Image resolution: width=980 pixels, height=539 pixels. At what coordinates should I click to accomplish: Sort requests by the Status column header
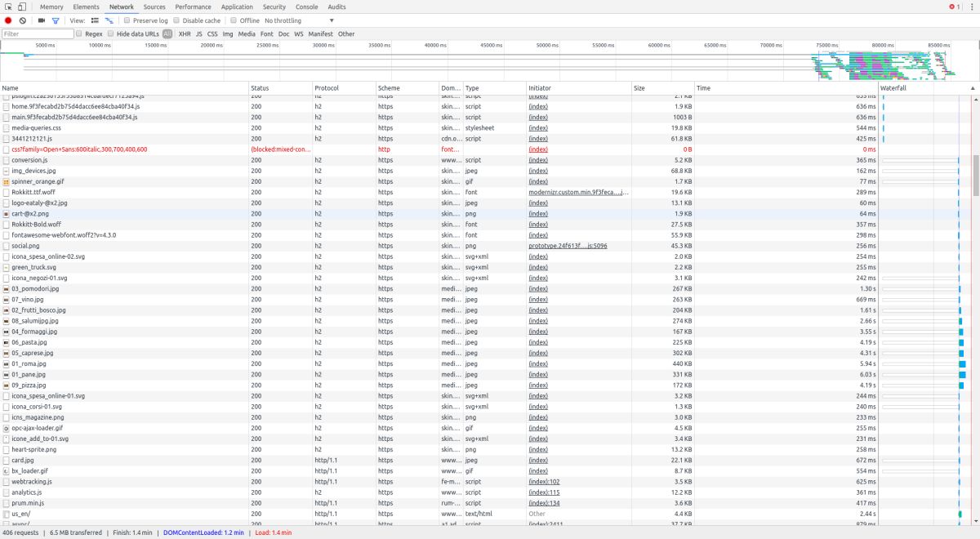tap(280, 87)
